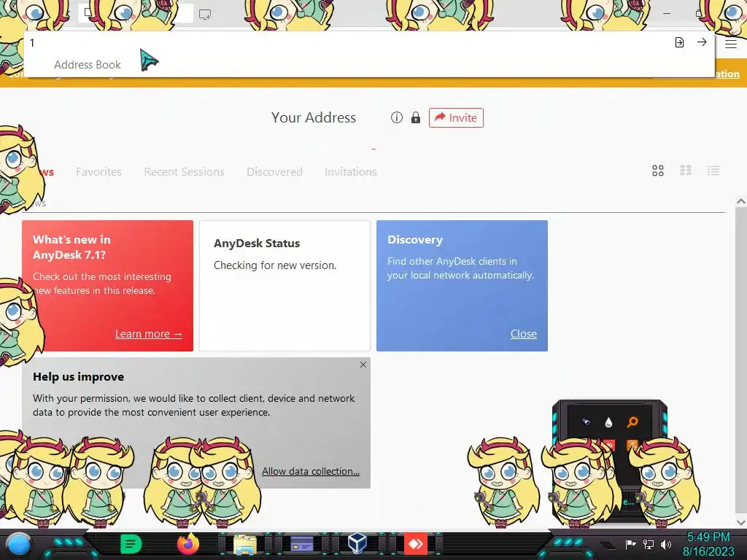
Task: Click the connect arrow in address bar
Action: (x=702, y=42)
